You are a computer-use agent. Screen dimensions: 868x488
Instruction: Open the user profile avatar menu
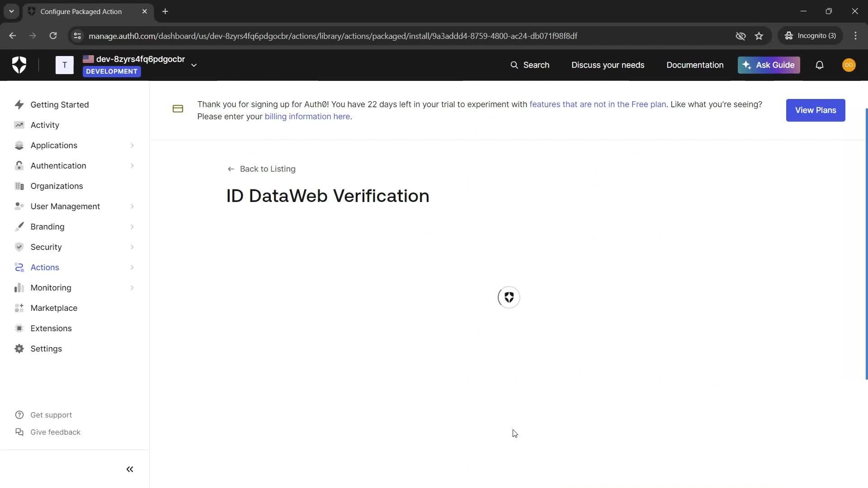tap(849, 65)
